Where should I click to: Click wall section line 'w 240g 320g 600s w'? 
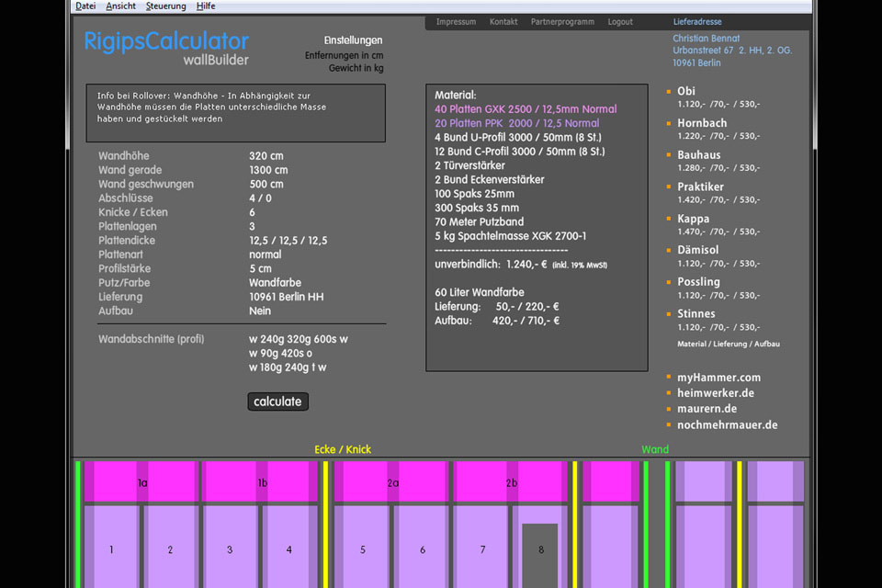298,339
